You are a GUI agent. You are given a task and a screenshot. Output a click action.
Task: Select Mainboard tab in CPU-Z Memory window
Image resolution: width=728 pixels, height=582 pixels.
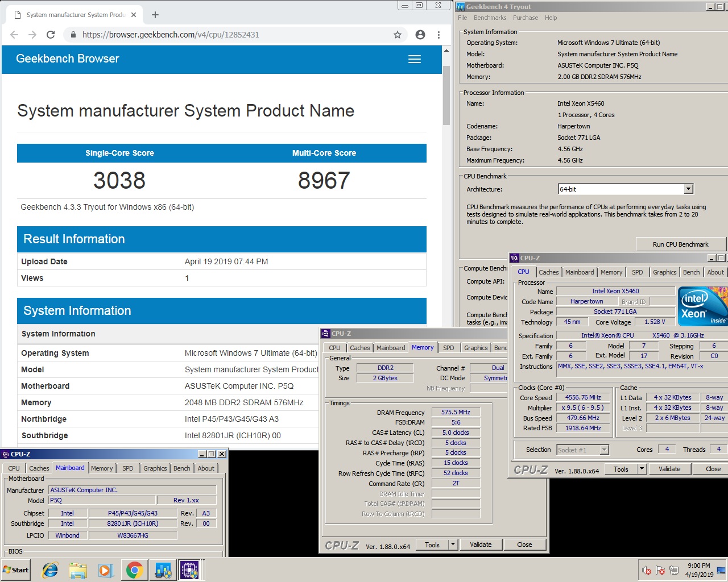click(391, 348)
